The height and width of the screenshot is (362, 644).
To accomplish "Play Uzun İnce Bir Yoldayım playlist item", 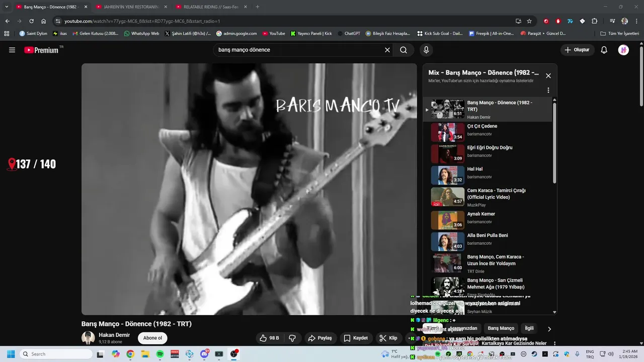I will tap(488, 263).
